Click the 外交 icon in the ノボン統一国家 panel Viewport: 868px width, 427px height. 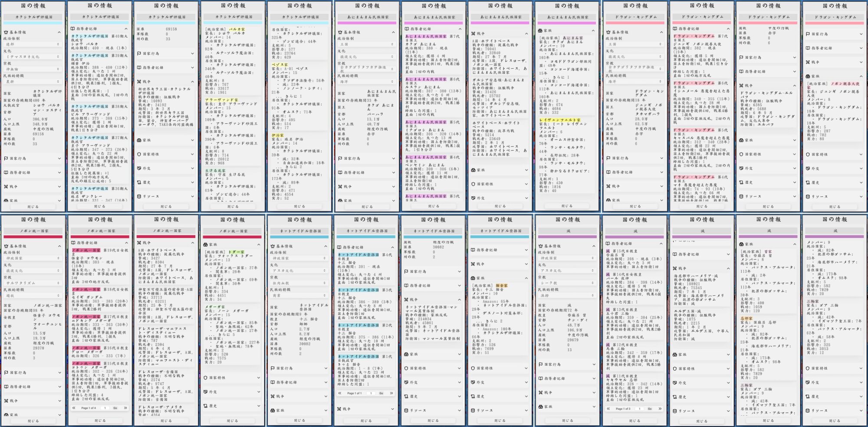(206, 392)
